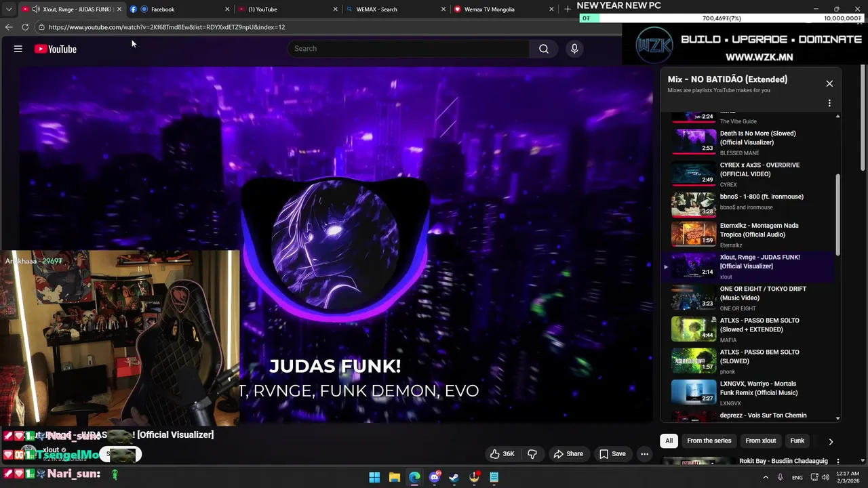868x488 pixels.
Task: Select the From xlout chip
Action: coord(760,441)
